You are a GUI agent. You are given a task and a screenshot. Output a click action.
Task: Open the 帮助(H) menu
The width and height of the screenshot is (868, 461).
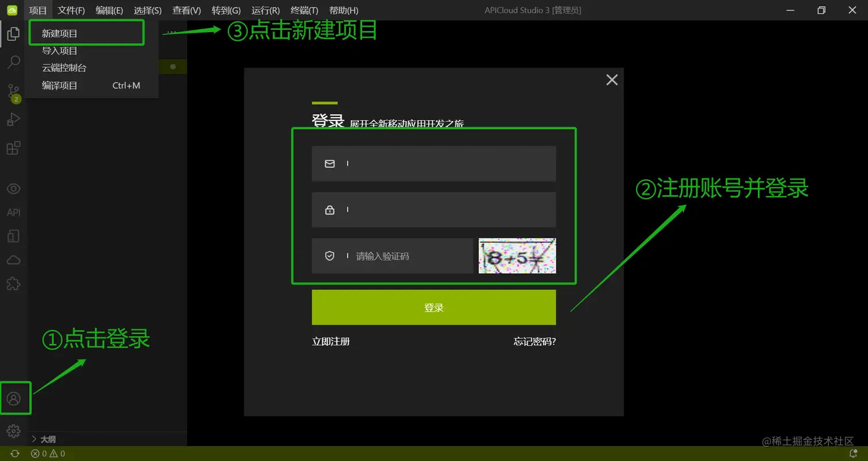(x=343, y=10)
